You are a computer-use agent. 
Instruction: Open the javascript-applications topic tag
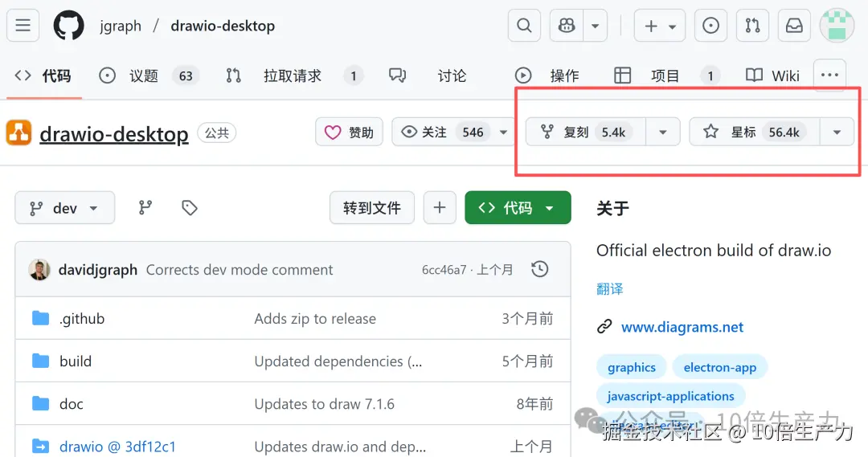(x=670, y=396)
